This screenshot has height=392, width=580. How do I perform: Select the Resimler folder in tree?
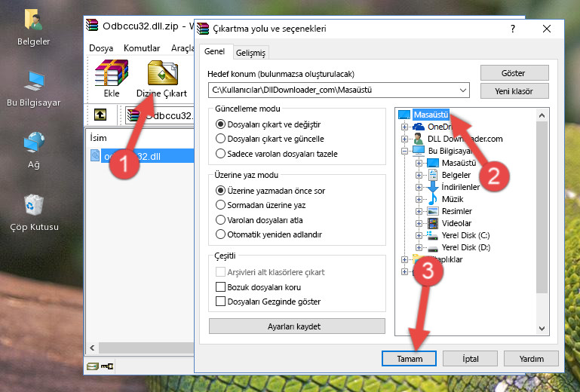(457, 211)
